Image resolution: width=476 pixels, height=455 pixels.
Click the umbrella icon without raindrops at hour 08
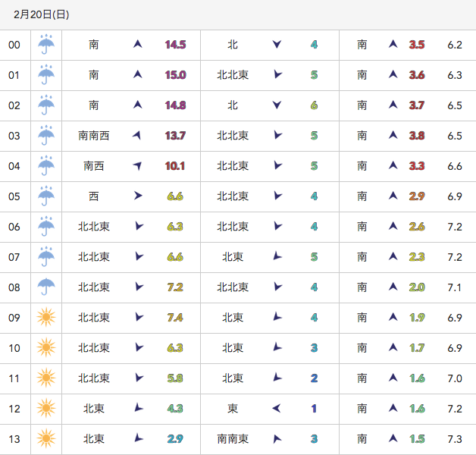[46, 287]
